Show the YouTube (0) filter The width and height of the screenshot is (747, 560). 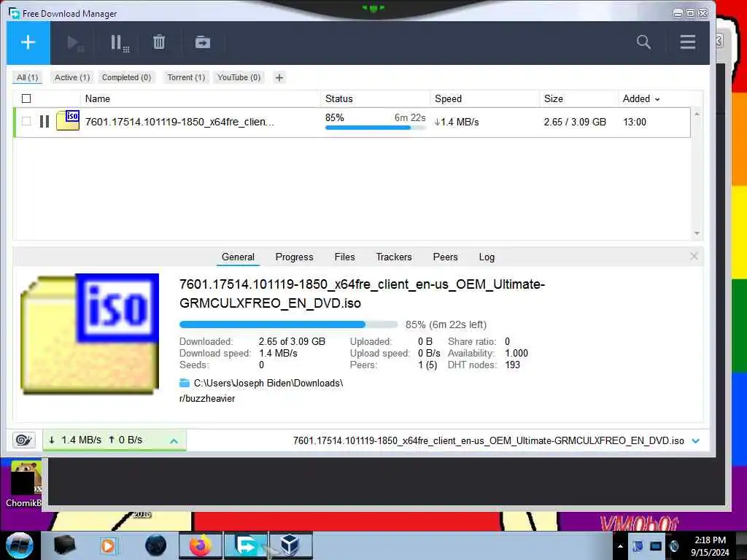point(239,77)
